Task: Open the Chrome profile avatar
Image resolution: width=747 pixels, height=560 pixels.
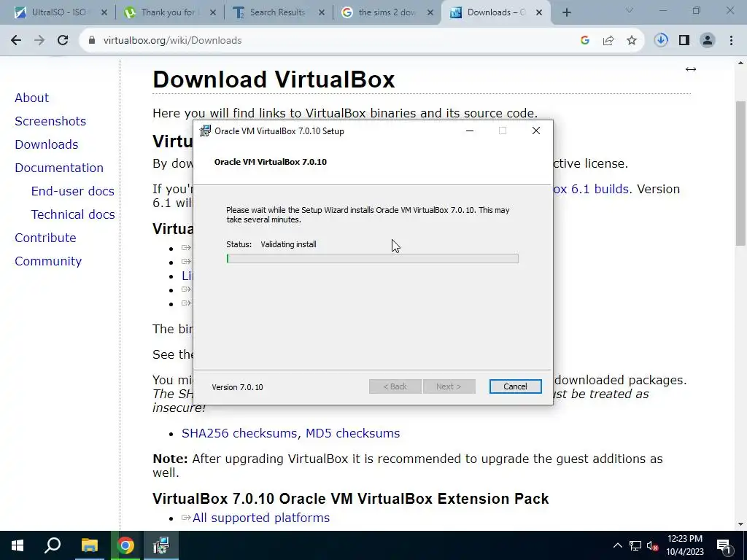Action: click(x=708, y=41)
